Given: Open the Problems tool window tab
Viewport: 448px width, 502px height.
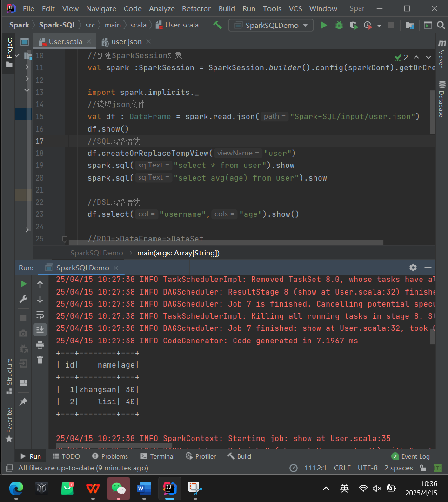Looking at the screenshot, I should pyautogui.click(x=110, y=456).
